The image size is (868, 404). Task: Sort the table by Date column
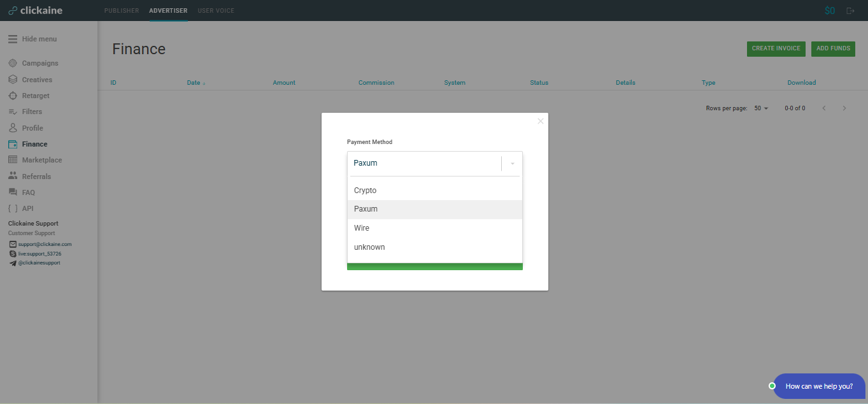point(196,83)
